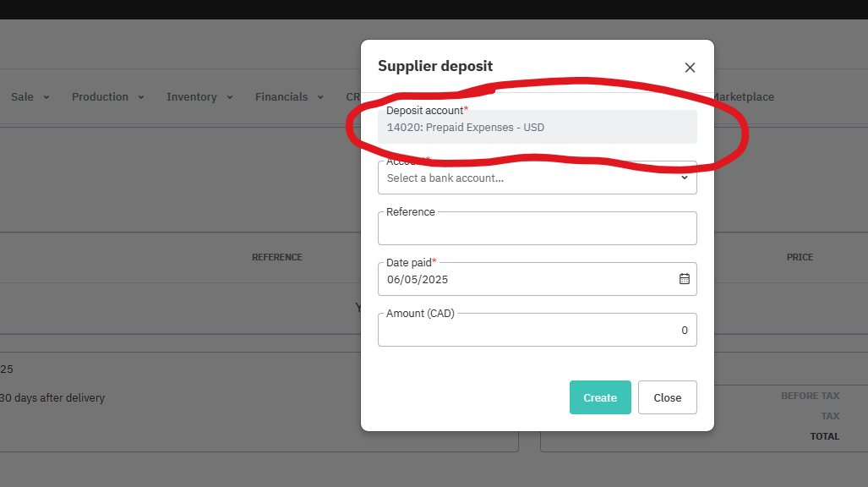
Task: Click the TOTAL label in summary
Action: point(824,436)
